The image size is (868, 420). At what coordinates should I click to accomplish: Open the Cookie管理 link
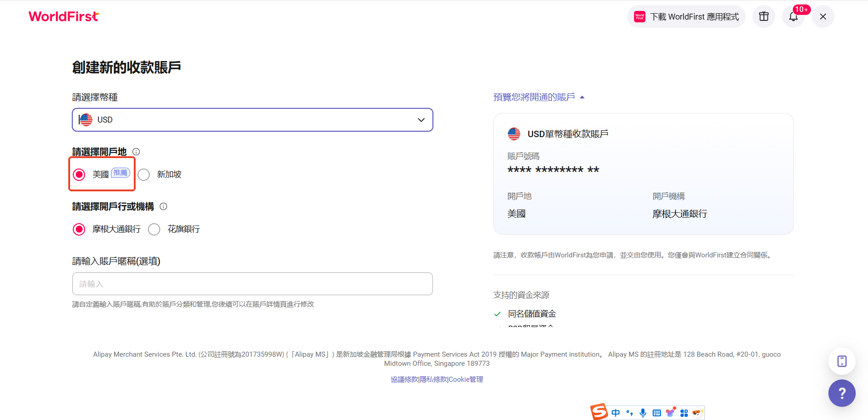click(466, 379)
